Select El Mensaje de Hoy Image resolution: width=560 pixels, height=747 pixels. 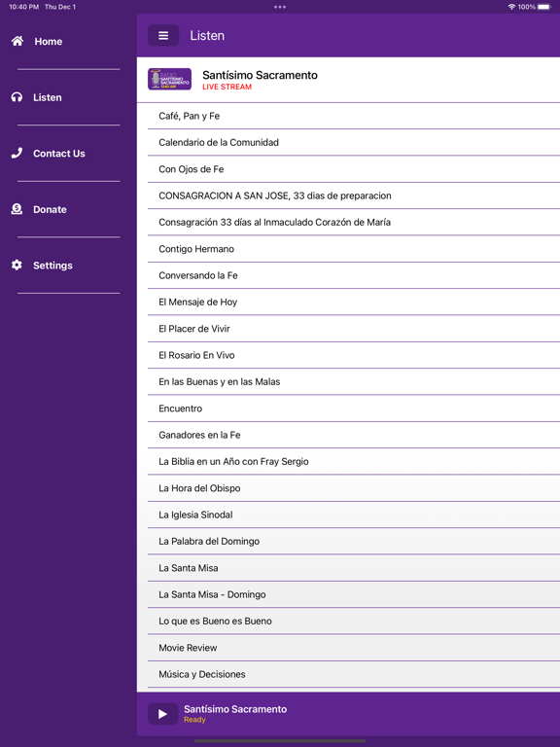354,302
